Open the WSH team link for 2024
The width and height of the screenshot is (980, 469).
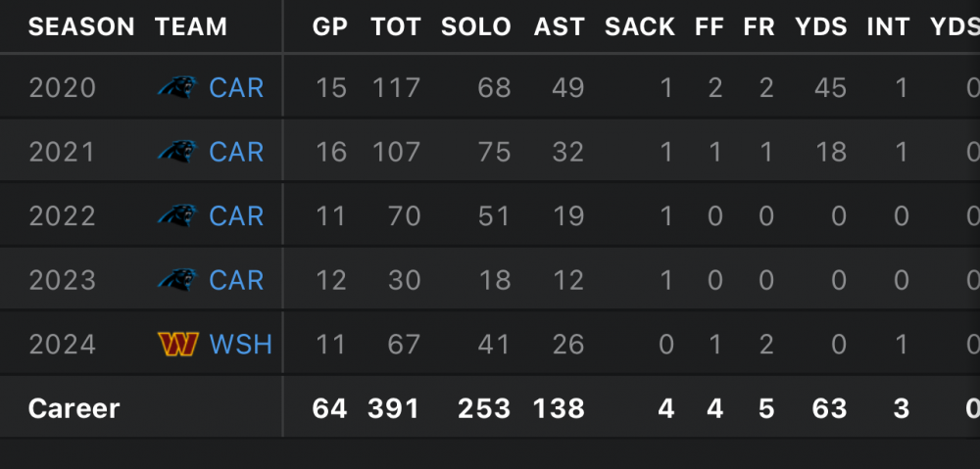click(240, 345)
